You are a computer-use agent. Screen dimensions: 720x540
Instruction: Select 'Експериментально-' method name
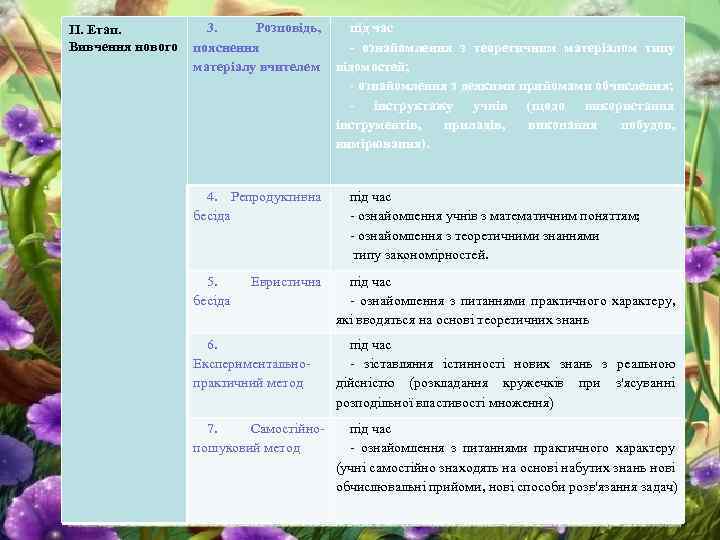tap(251, 364)
